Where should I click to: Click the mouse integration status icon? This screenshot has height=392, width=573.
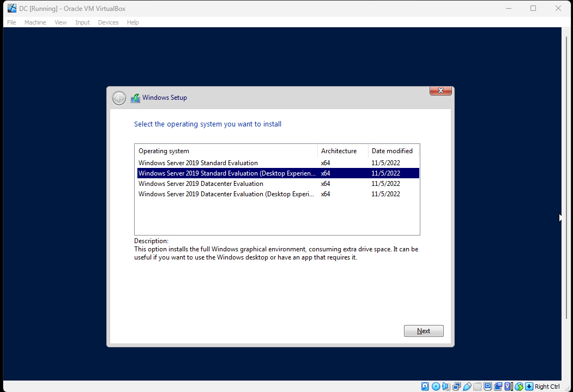tap(519, 387)
